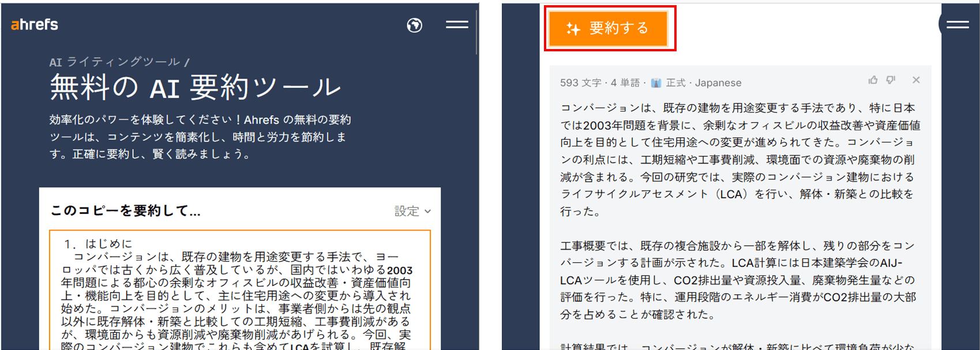
Task: Click inside the copy text input area
Action: click(240, 290)
